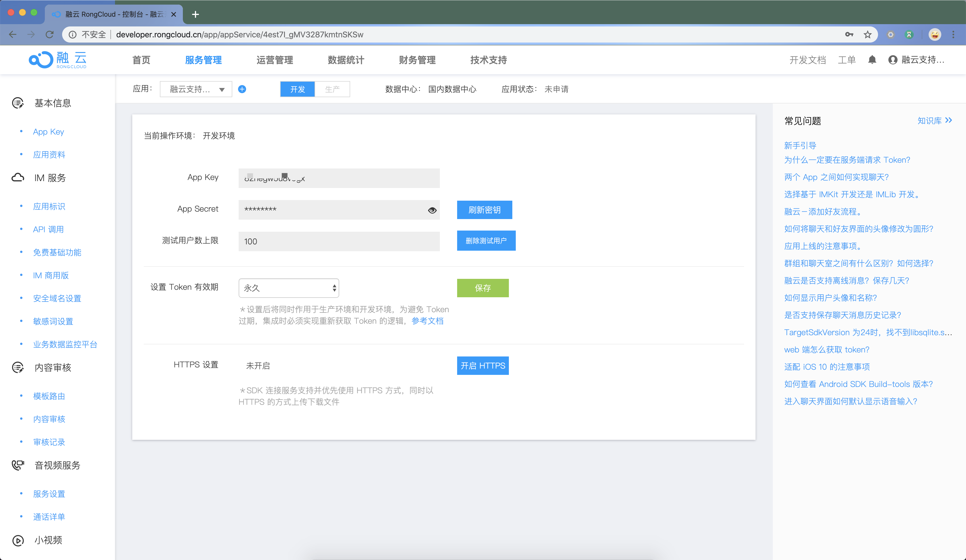
Task: Open 技术支持 nav tab
Action: click(488, 60)
